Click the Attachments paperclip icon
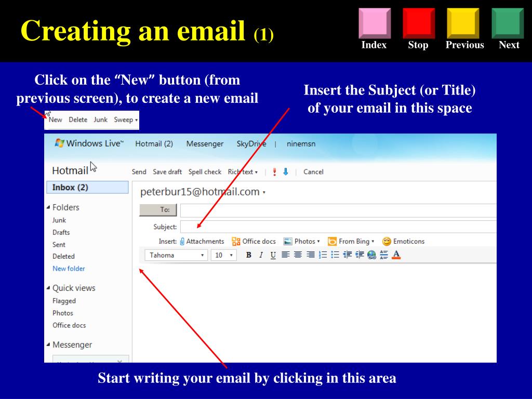This screenshot has height=399, width=532. [x=182, y=241]
